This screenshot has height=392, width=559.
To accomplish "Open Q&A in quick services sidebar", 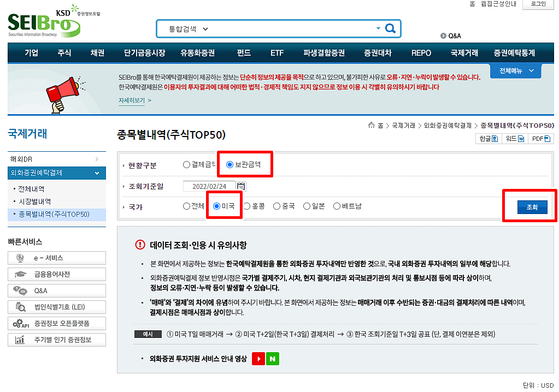I will pos(57,290).
